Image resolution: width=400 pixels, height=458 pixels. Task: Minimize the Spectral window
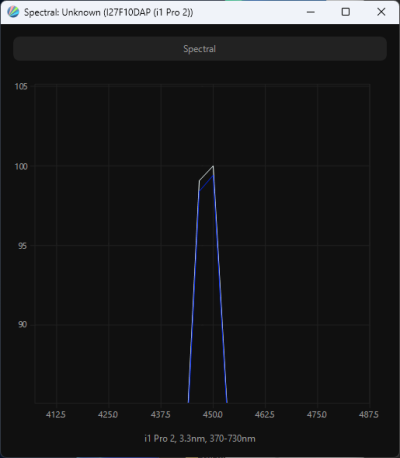coord(311,12)
